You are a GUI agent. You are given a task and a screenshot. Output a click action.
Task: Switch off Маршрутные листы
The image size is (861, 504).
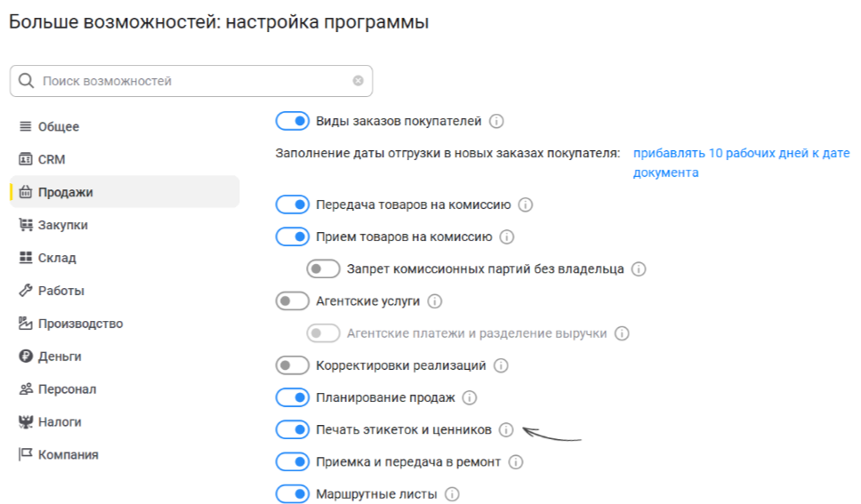293,494
